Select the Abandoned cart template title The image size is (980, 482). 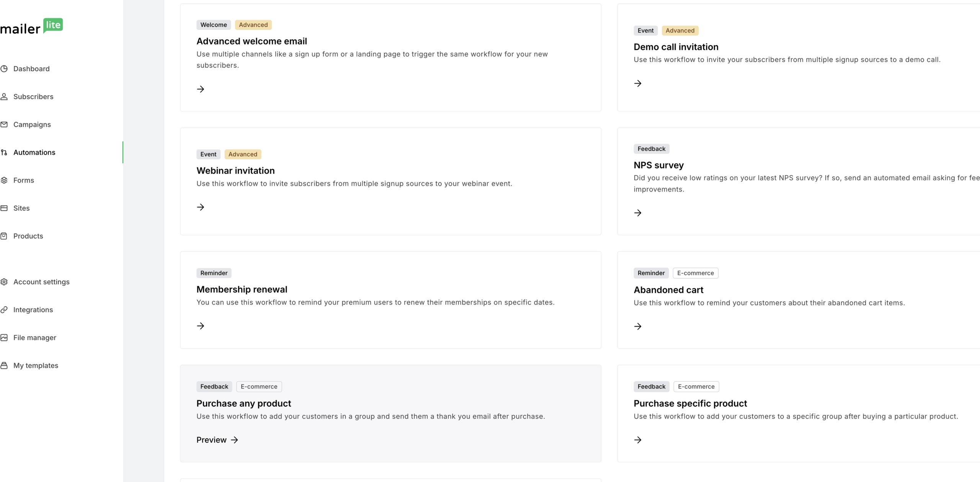point(668,290)
